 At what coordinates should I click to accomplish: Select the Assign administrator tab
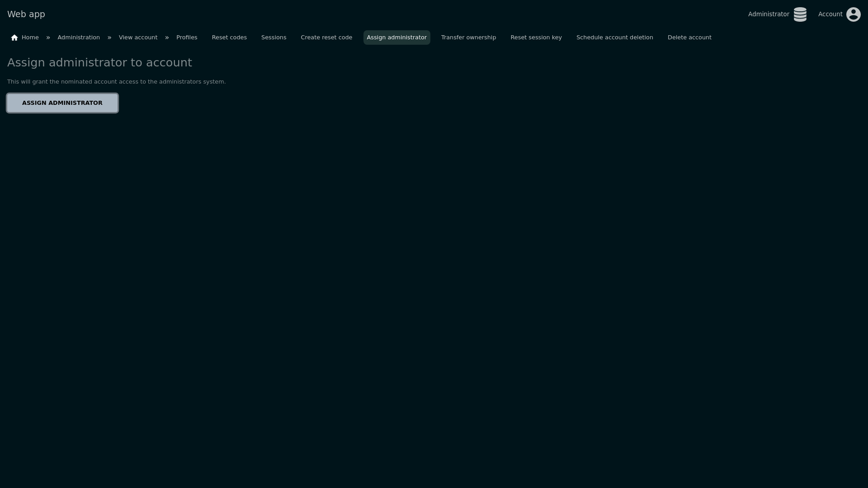(x=396, y=38)
